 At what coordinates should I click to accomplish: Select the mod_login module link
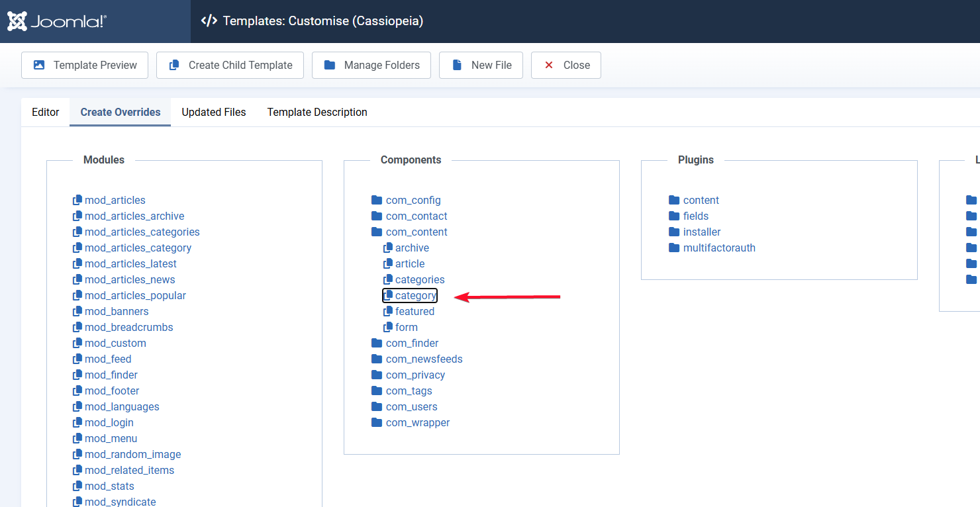pos(109,422)
